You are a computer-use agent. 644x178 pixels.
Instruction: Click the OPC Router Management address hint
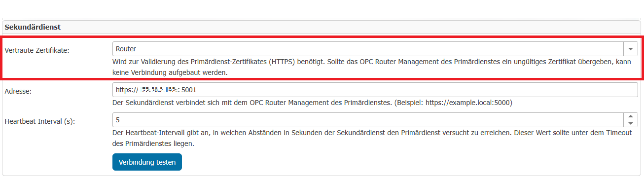(x=313, y=103)
